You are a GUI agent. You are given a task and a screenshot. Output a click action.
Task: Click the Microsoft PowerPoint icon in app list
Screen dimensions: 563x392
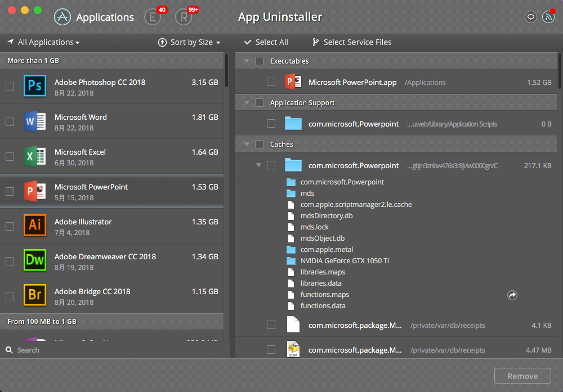(35, 191)
